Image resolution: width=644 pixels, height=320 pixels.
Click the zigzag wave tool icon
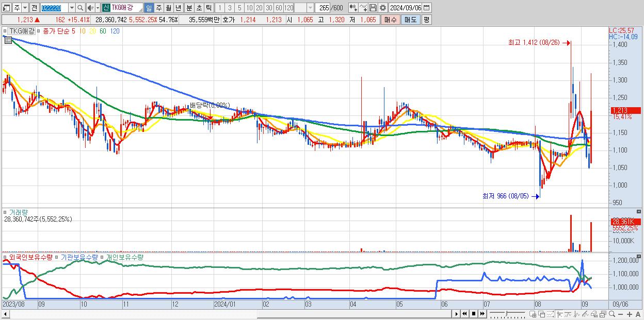(x=577, y=314)
